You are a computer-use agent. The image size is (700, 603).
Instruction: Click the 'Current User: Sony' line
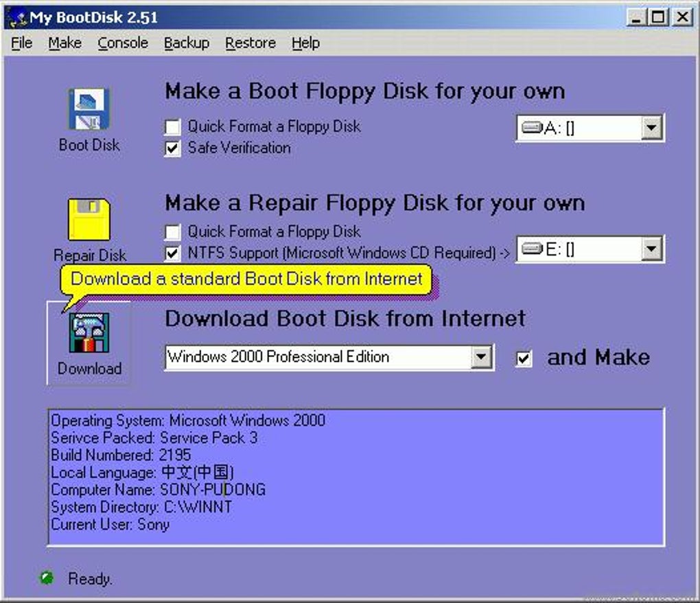pos(110,525)
